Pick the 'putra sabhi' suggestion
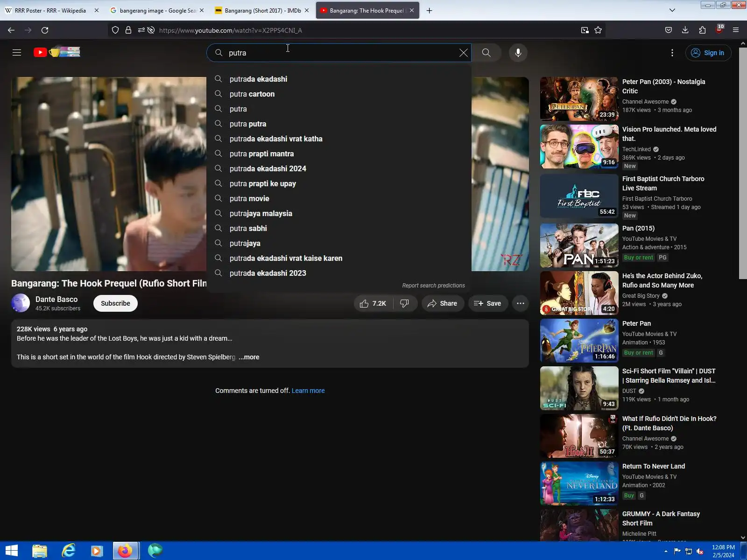Viewport: 747px width, 560px height. (338, 228)
